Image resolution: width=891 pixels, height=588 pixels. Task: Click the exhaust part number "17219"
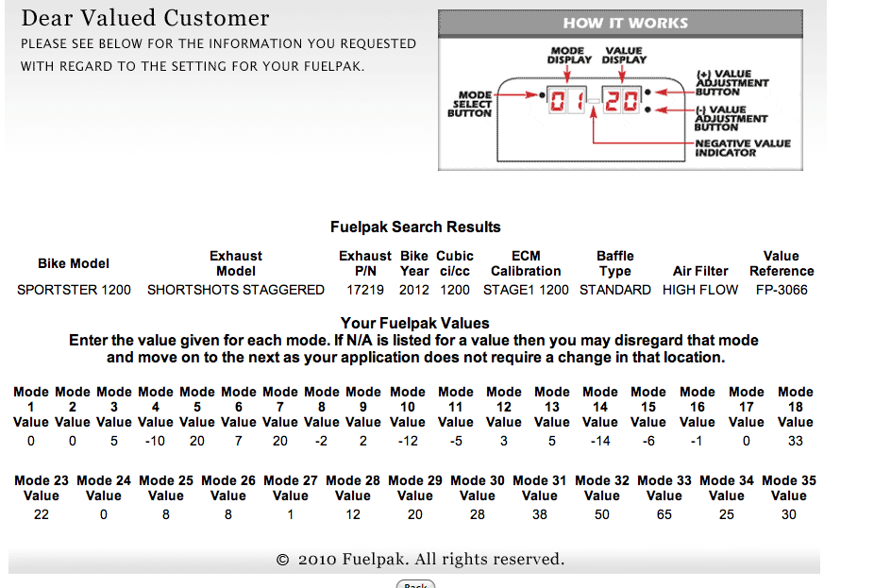[x=365, y=290]
